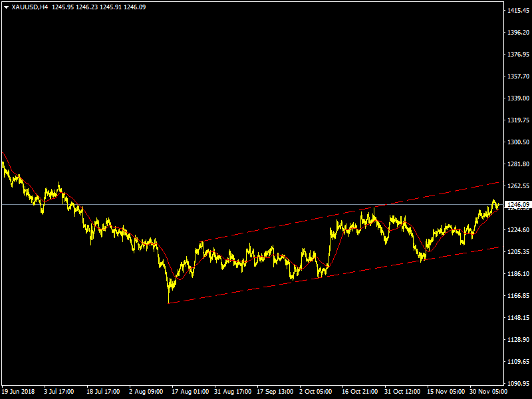This screenshot has width=532, height=399.
Task: Click the 16 Oct 21:00 time label
Action: 360,392
